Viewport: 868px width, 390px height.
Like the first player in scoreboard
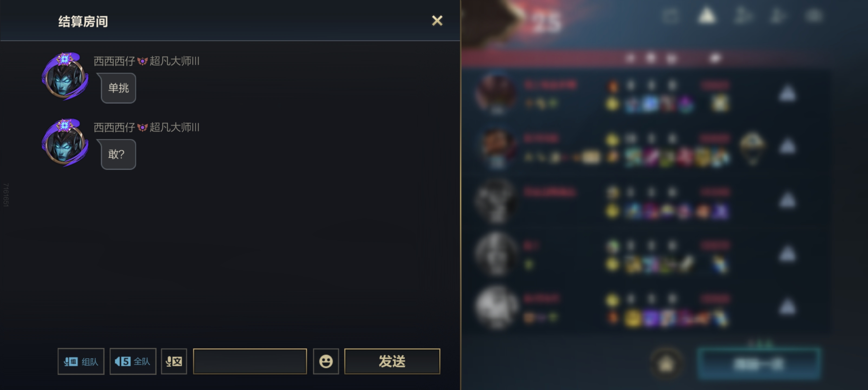(x=787, y=93)
